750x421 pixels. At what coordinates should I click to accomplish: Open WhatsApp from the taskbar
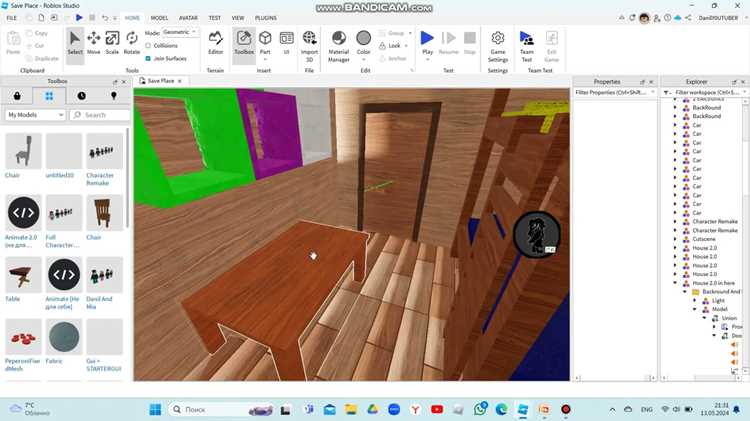[480, 409]
